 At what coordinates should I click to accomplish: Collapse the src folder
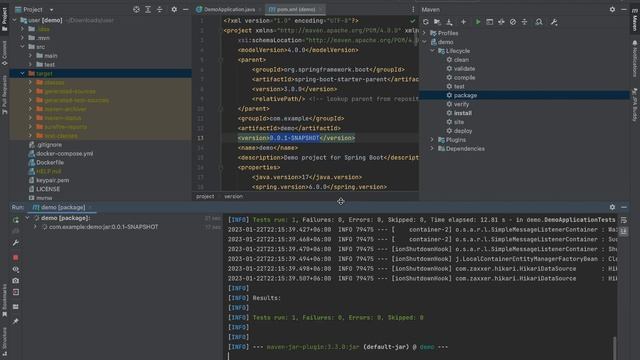pos(22,47)
